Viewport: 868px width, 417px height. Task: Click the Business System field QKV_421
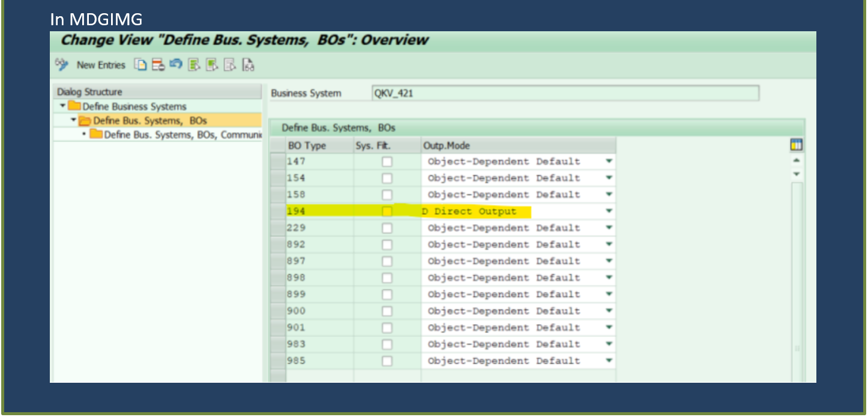565,93
